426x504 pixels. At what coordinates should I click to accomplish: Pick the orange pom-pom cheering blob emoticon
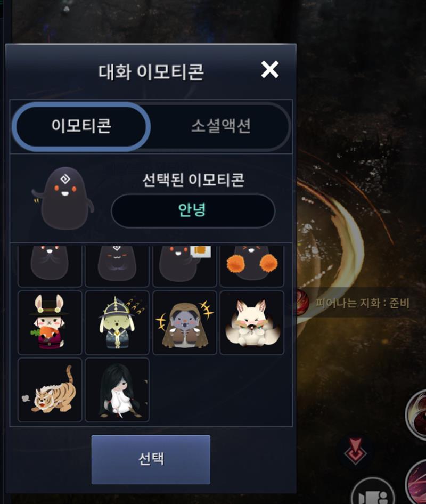tap(252, 266)
